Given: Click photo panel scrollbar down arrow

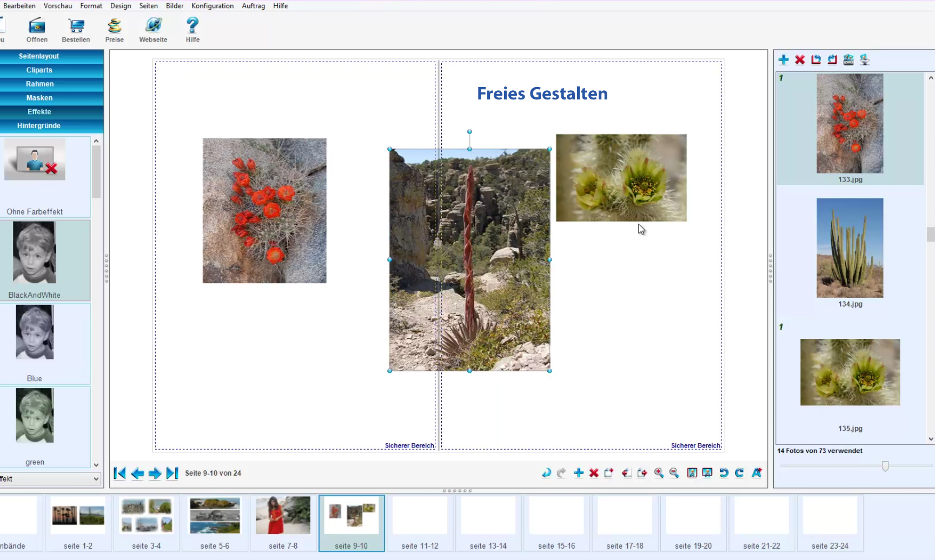Looking at the screenshot, I should (x=931, y=439).
